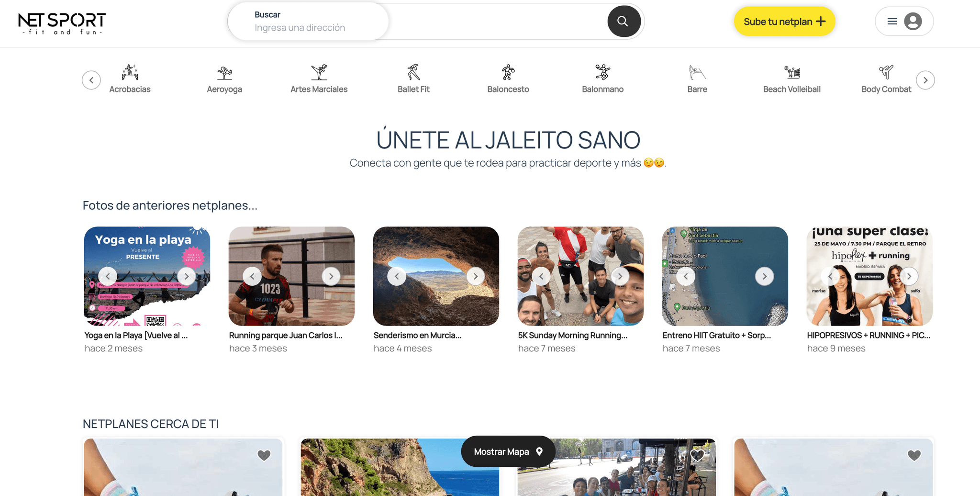Click the Mostrar Mapa button
Image resolution: width=980 pixels, height=496 pixels.
pyautogui.click(x=508, y=451)
